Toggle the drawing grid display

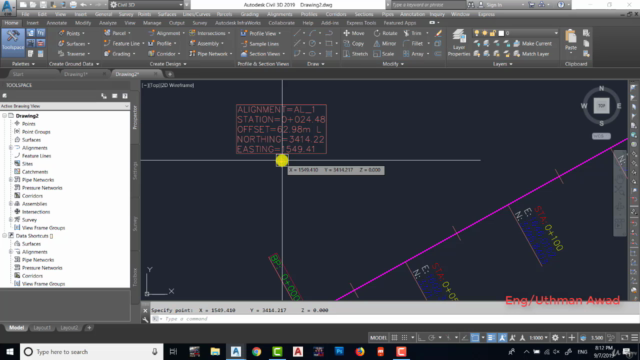(394, 338)
